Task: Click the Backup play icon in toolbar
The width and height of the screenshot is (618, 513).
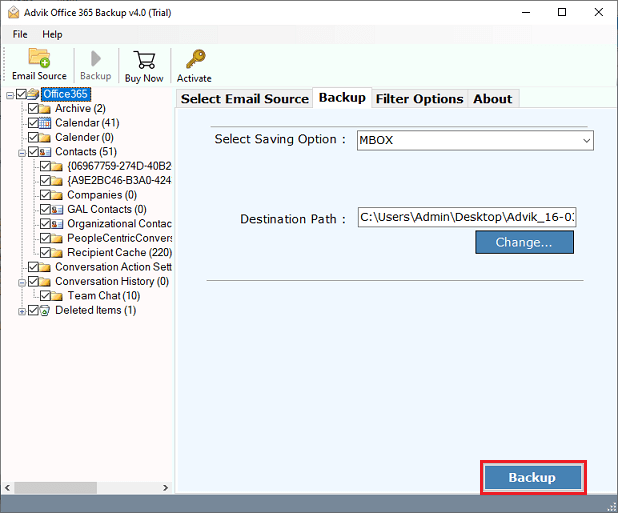Action: (x=95, y=58)
